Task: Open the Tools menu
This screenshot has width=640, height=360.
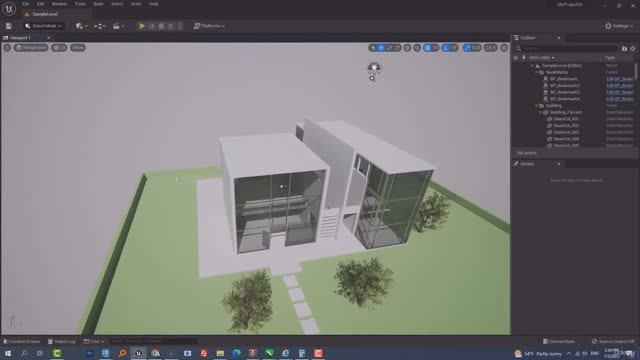Action: pyautogui.click(x=80, y=4)
